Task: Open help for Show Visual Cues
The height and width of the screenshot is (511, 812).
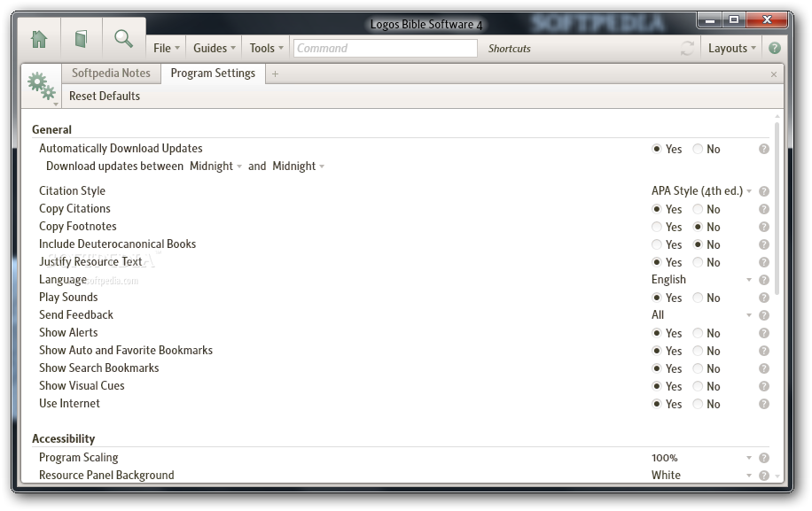Action: (764, 386)
